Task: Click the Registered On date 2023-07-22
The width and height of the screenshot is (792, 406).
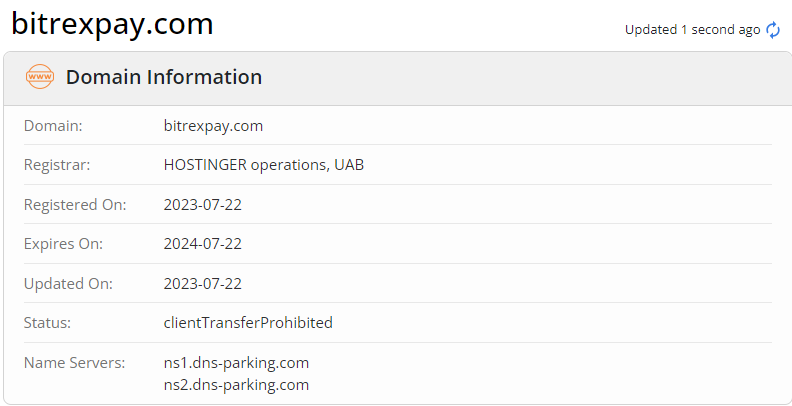Action: pos(203,205)
